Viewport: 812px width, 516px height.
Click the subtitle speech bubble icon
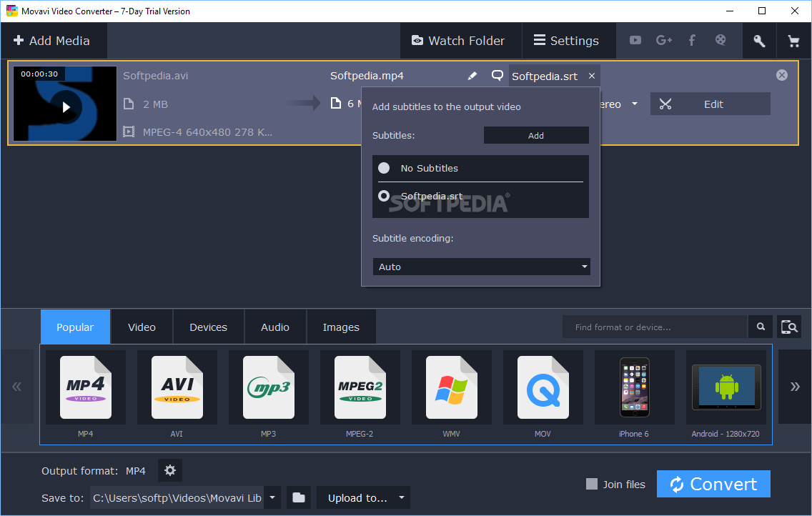point(497,76)
